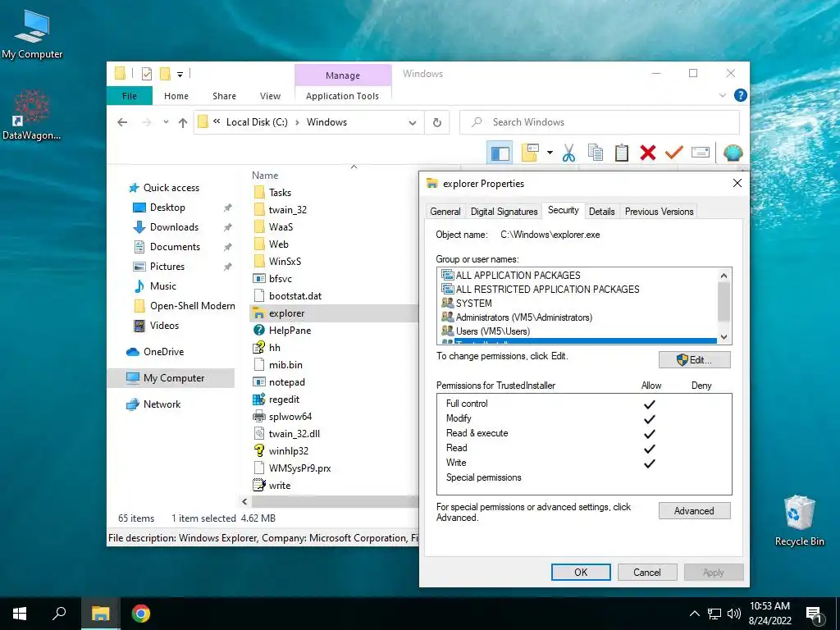Click the Manage contextual tab
This screenshot has width=840, height=630.
pos(343,75)
